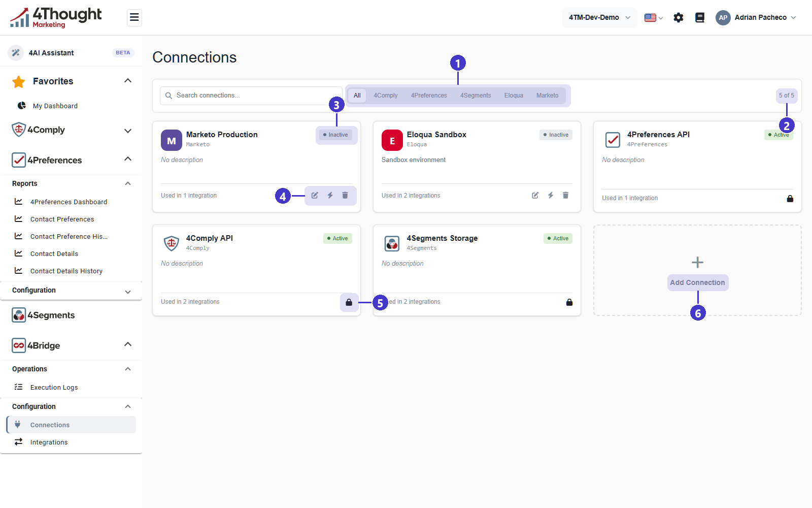Click the Connections plug icon in sidebar
This screenshot has height=508, width=812.
pyautogui.click(x=18, y=425)
